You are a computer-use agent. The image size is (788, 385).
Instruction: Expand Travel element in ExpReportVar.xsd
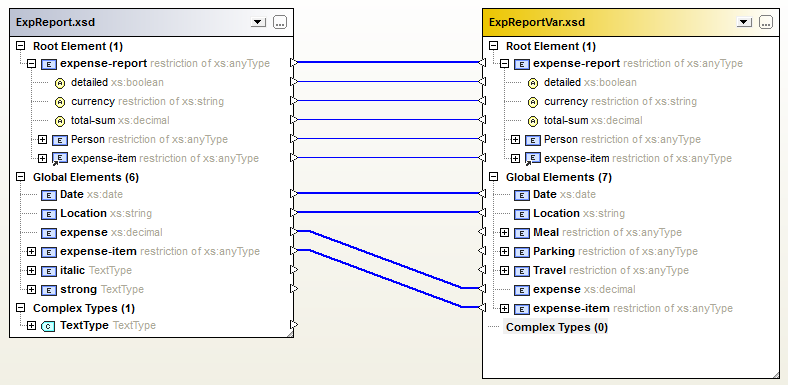tap(504, 270)
